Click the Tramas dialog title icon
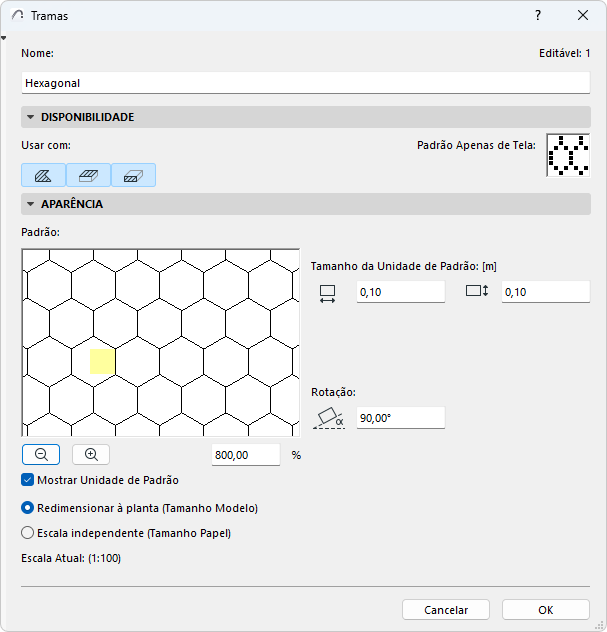 click(x=18, y=15)
